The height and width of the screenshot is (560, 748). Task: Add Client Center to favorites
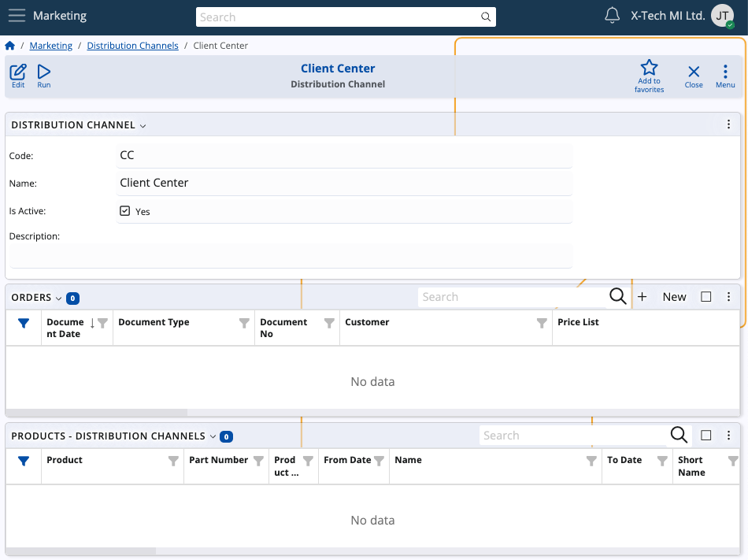coord(649,76)
